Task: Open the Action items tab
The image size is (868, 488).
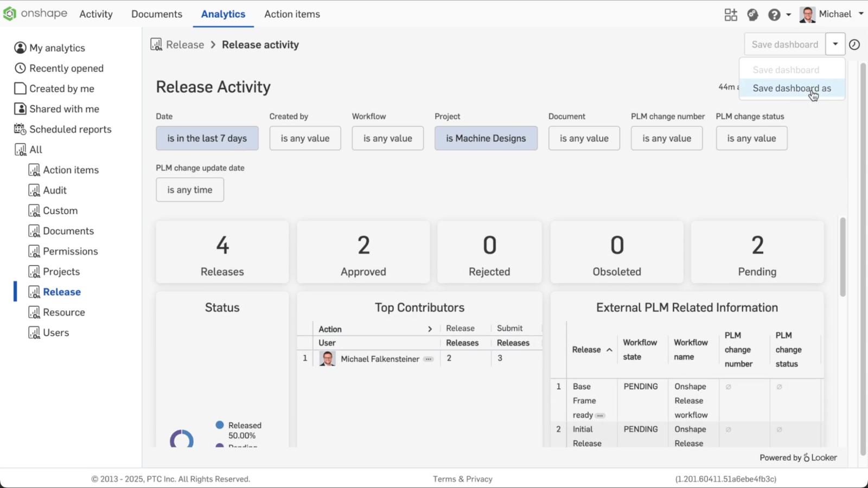Action: tap(292, 14)
